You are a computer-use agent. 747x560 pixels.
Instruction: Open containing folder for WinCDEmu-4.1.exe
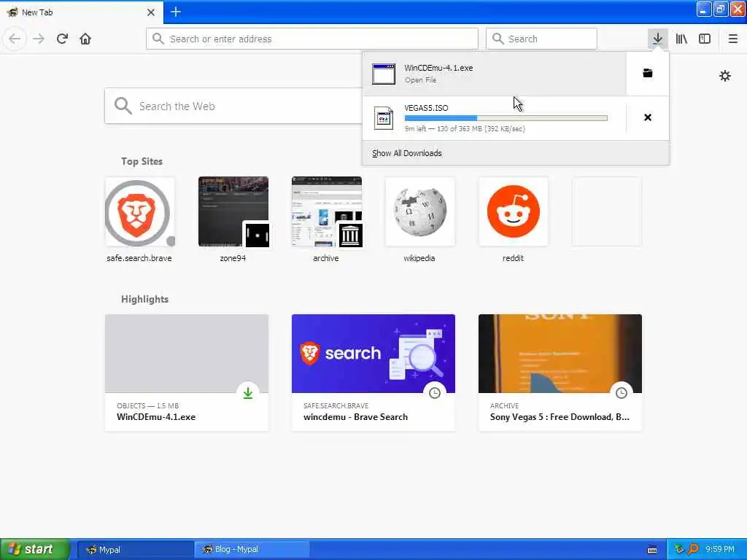coord(648,74)
